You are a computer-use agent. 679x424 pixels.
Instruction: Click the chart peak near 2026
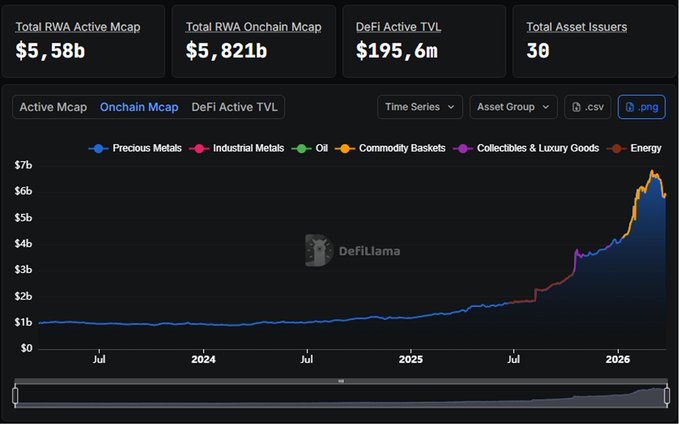tap(654, 173)
